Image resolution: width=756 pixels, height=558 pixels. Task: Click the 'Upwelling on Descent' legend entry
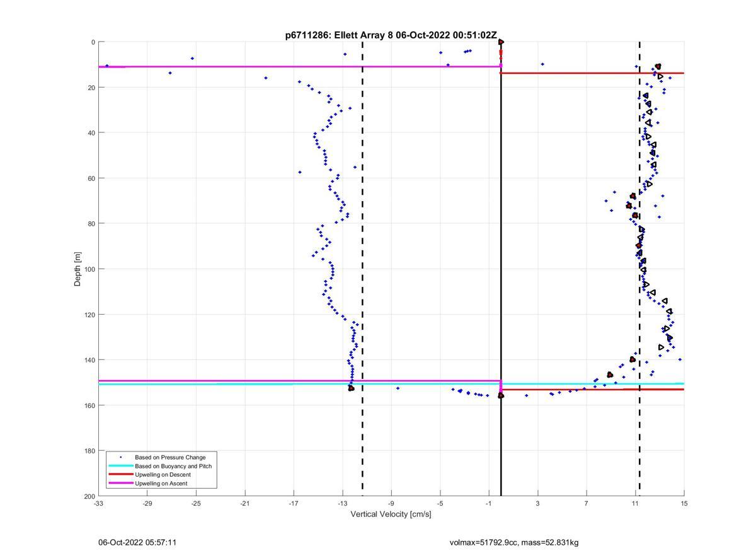(x=163, y=475)
